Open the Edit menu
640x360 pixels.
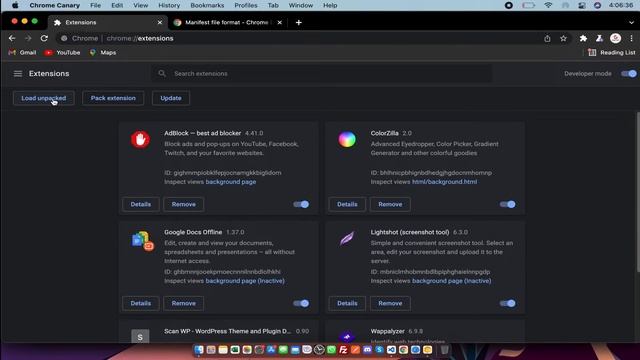117,5
